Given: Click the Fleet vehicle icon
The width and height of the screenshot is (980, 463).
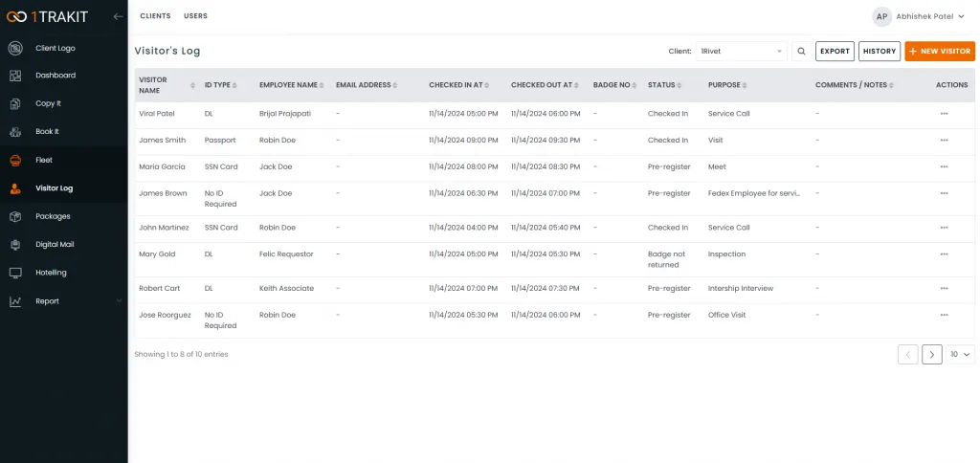Looking at the screenshot, I should 15,160.
